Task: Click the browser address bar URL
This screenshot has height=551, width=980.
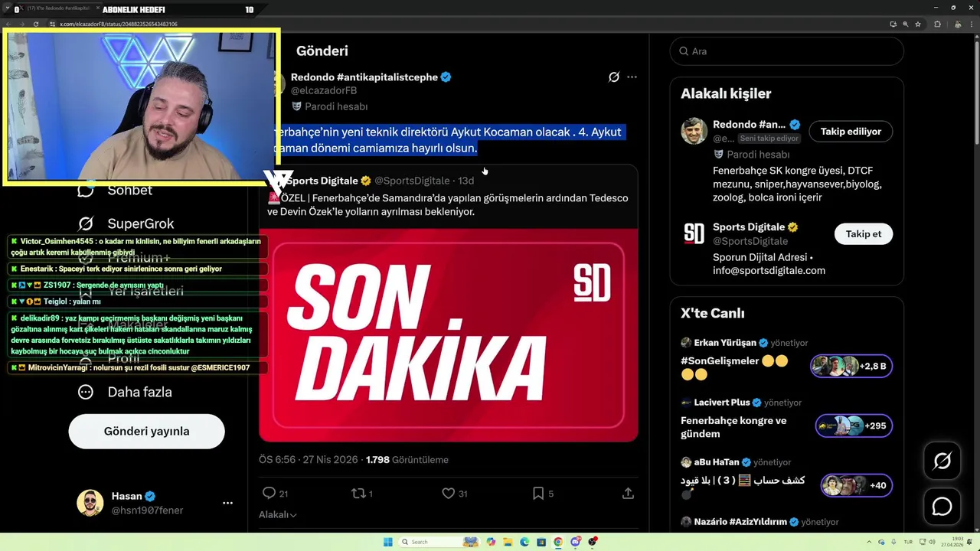Action: click(119, 24)
